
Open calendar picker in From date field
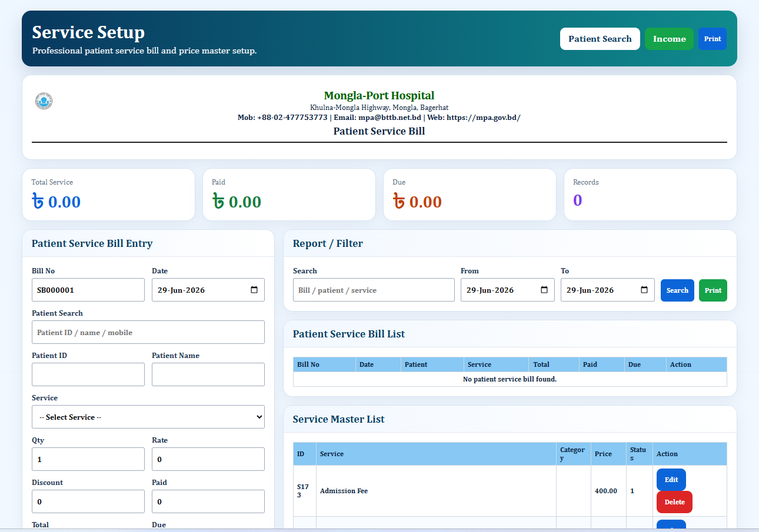pyautogui.click(x=544, y=290)
